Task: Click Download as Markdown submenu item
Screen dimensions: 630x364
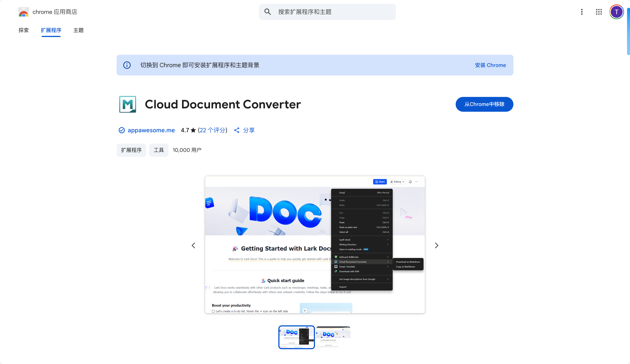Action: [408, 262]
